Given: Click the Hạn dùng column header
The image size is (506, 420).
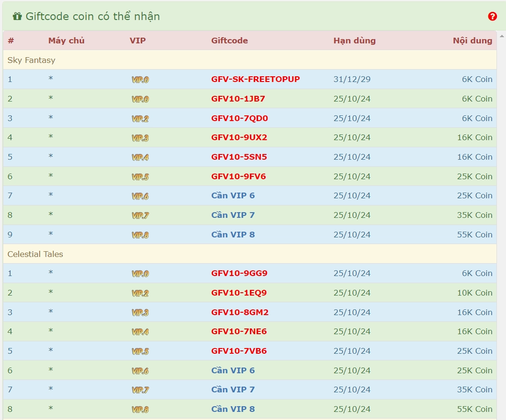Looking at the screenshot, I should 354,41.
